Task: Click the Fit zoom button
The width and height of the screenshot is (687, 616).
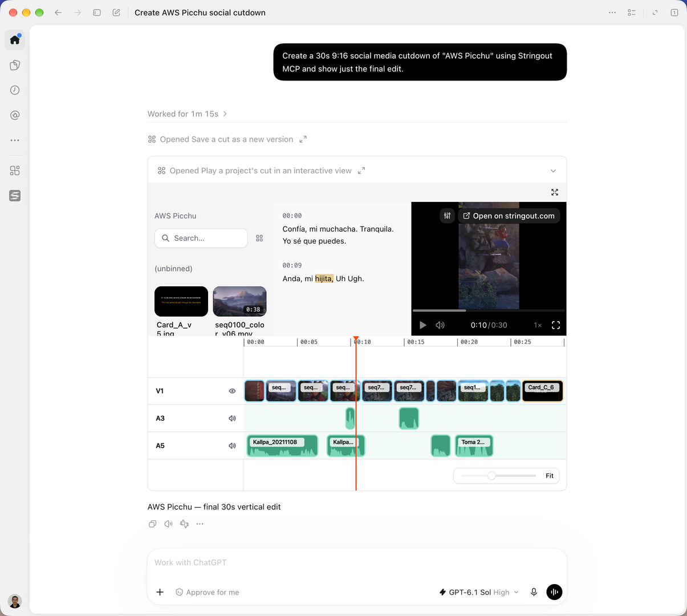Action: (550, 476)
